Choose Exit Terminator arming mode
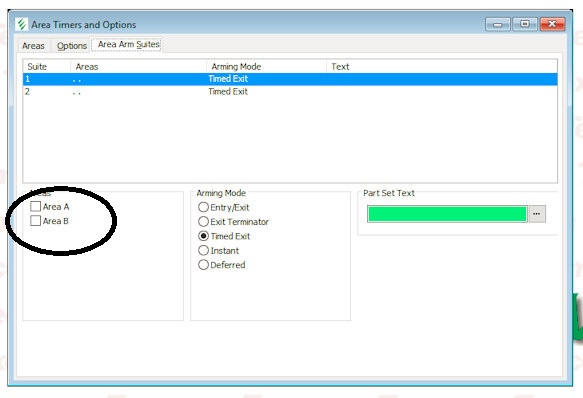The image size is (583, 398). tap(203, 222)
